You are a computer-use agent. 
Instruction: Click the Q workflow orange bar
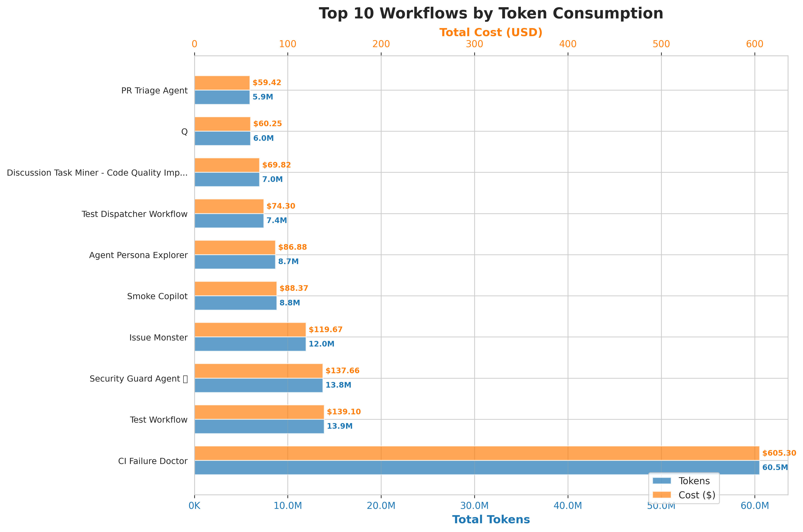[222, 124]
